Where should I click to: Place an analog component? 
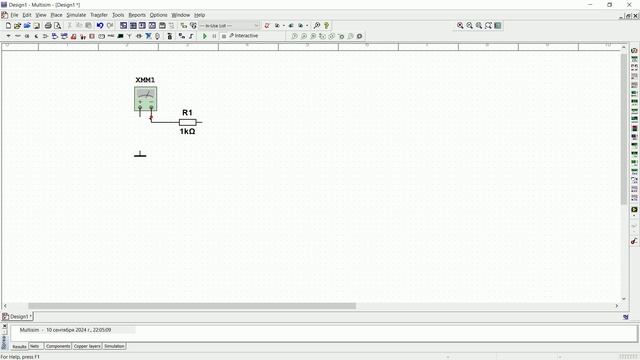coord(45,36)
